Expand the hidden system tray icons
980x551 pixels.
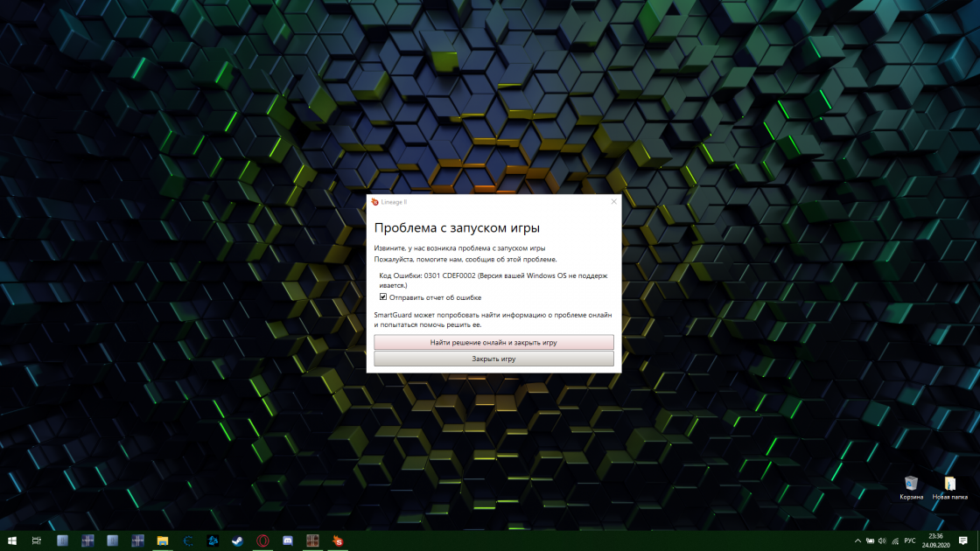coord(857,541)
